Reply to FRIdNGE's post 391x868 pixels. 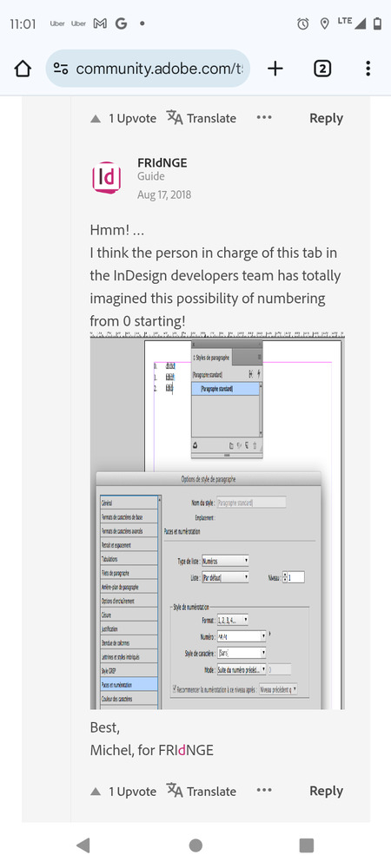coord(326,791)
